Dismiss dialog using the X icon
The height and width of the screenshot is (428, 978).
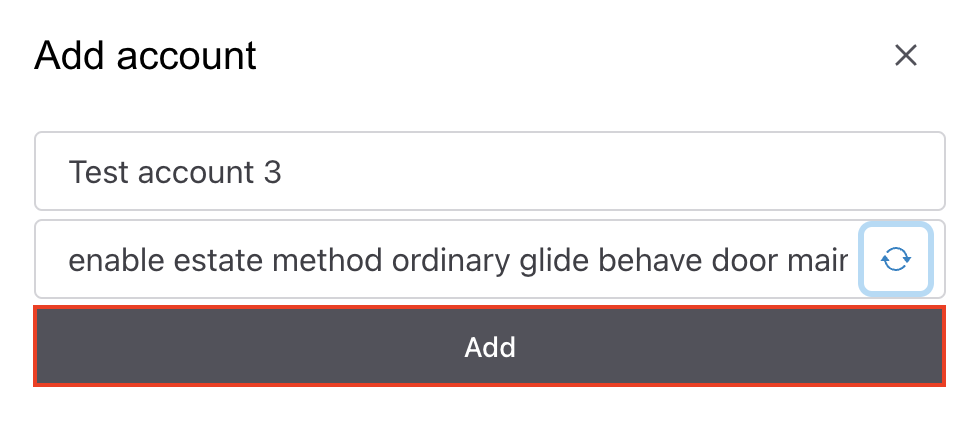(906, 55)
